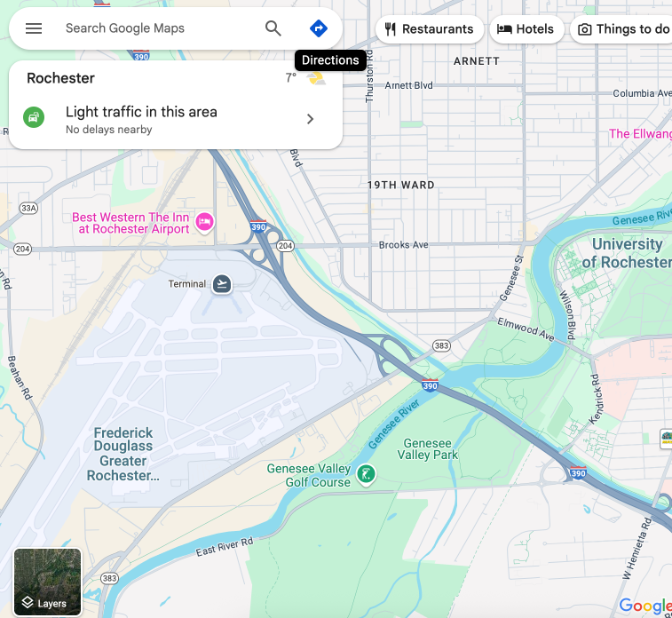The height and width of the screenshot is (618, 672).
Task: Click the 19TH WARD neighborhood label
Action: (400, 186)
